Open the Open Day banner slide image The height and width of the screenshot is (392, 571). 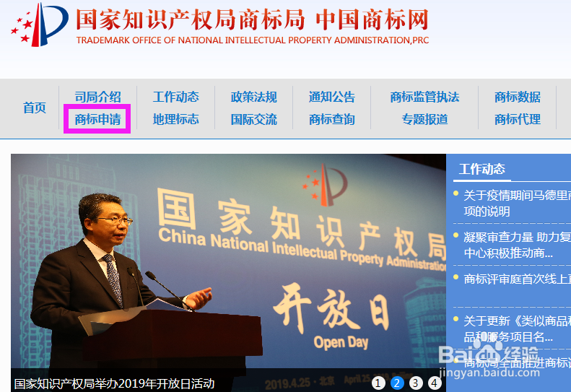coord(228,273)
